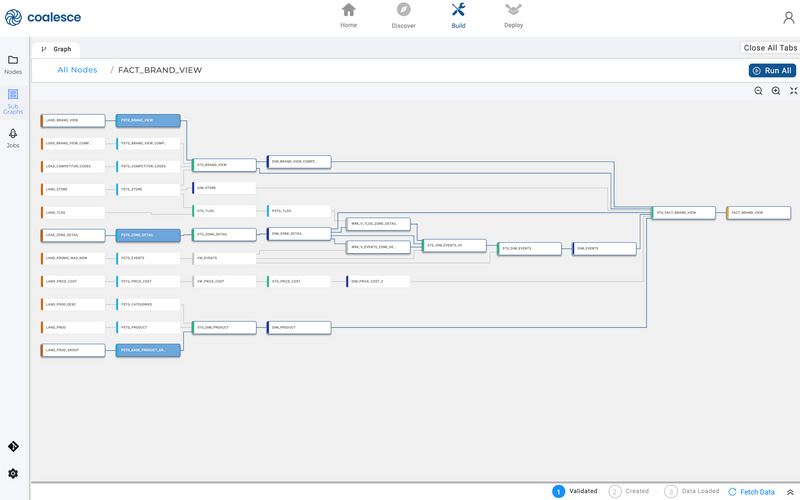
Task: Select the LAND_PROD node
Action: pos(73,328)
